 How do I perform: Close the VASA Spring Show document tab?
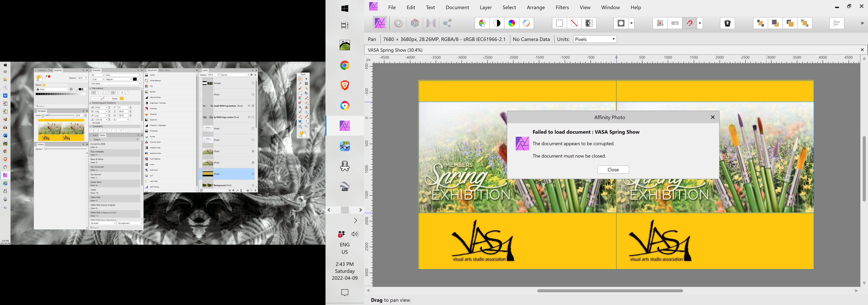coord(862,50)
